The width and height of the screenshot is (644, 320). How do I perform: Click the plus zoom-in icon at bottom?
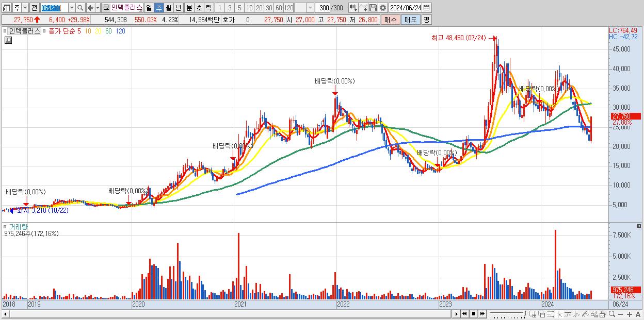630,314
